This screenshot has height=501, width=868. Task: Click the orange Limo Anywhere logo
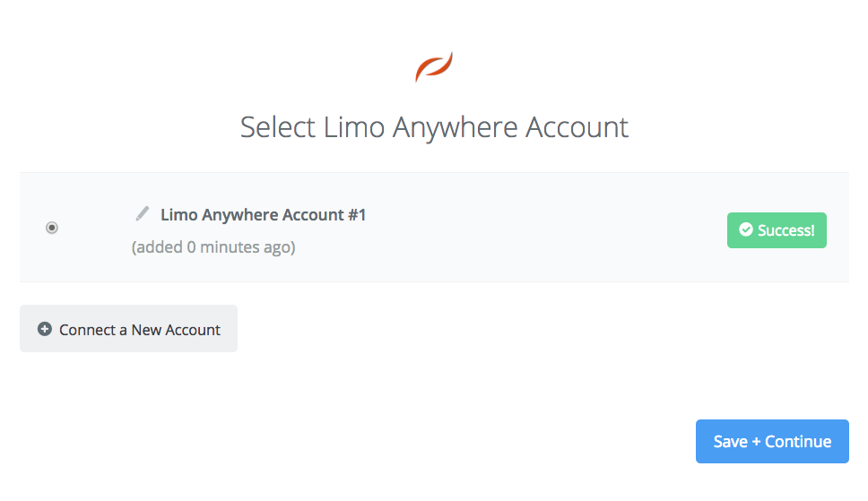pyautogui.click(x=434, y=67)
